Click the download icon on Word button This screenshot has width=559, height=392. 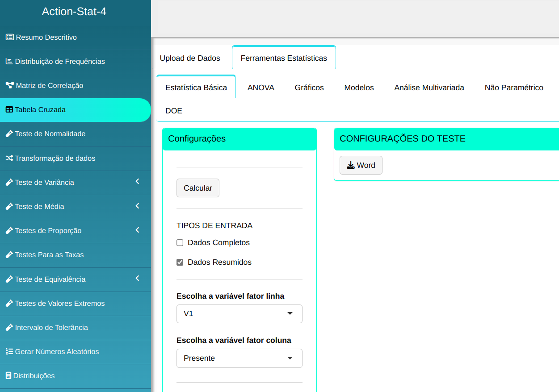tap(351, 165)
